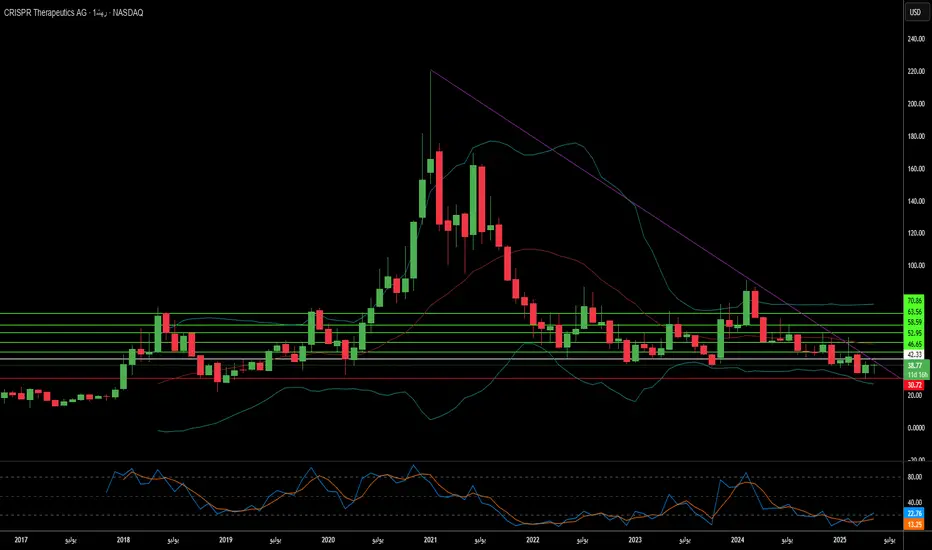Viewport: 932px width, 550px height.
Task: Click 100.00 on the price axis
Action: (916, 266)
